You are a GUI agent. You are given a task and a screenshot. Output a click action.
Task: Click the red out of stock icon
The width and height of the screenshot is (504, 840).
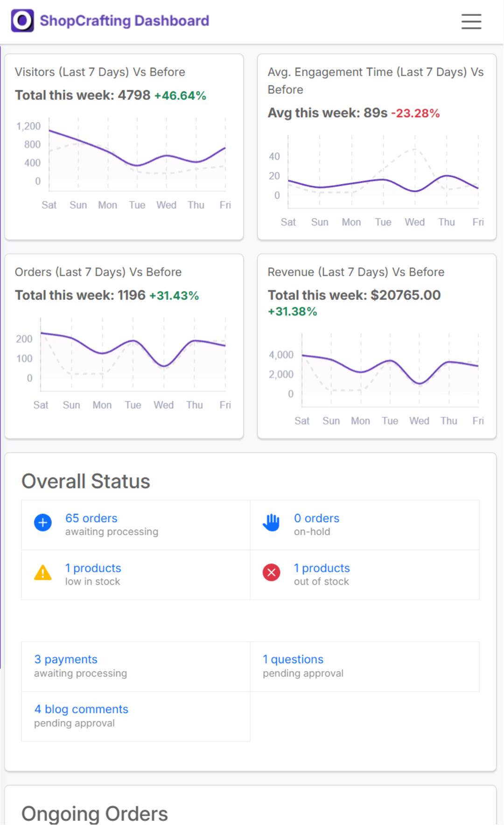271,572
